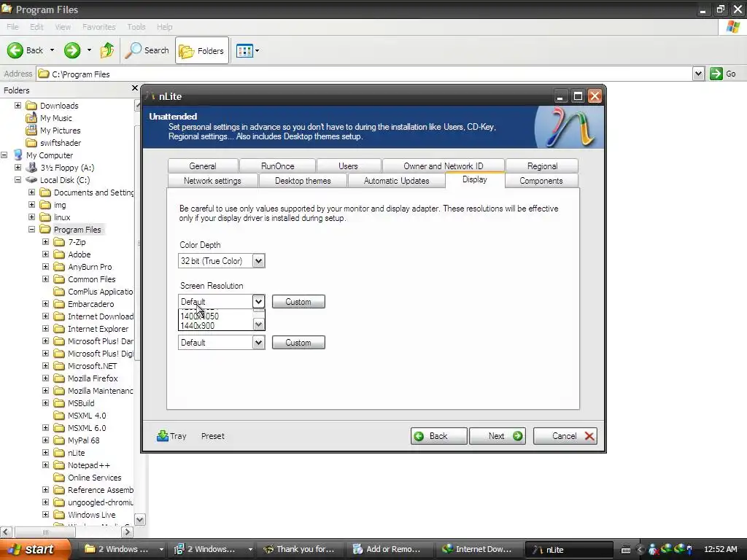
Task: Open the Components tab
Action: click(541, 181)
